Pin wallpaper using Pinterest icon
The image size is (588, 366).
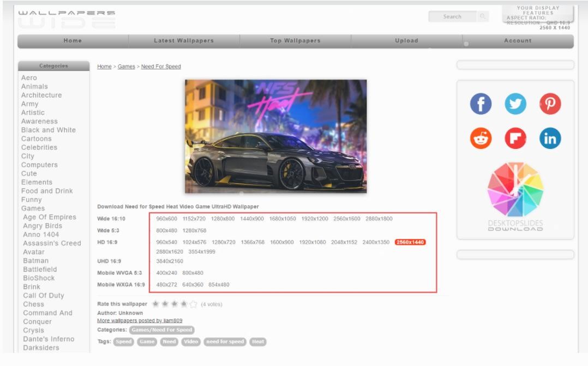(x=550, y=104)
